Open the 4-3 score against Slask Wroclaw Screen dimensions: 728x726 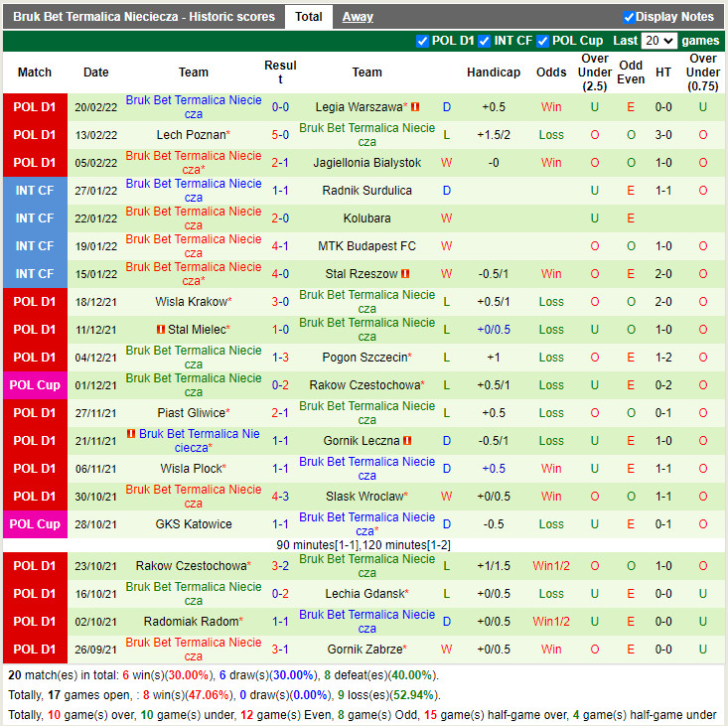coord(280,497)
